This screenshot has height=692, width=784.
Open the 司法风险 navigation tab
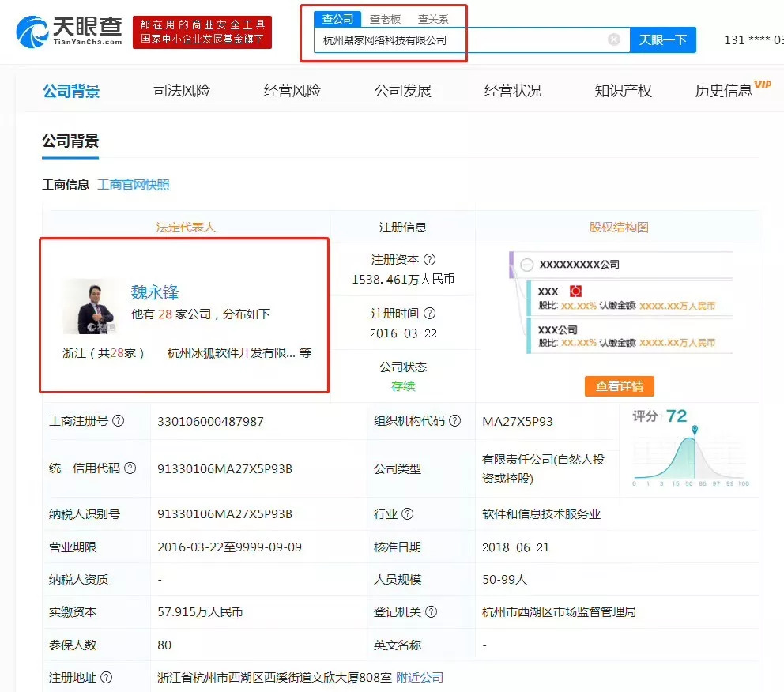[182, 90]
